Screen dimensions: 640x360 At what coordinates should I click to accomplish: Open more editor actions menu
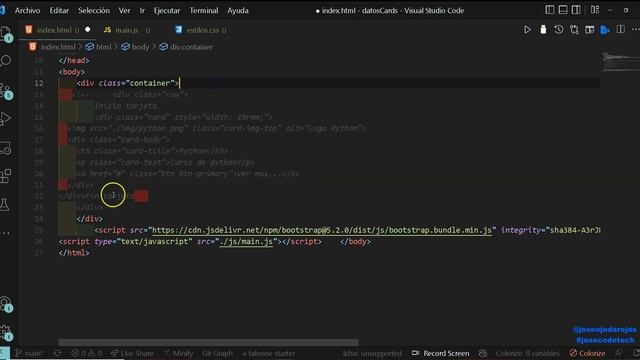coord(635,29)
